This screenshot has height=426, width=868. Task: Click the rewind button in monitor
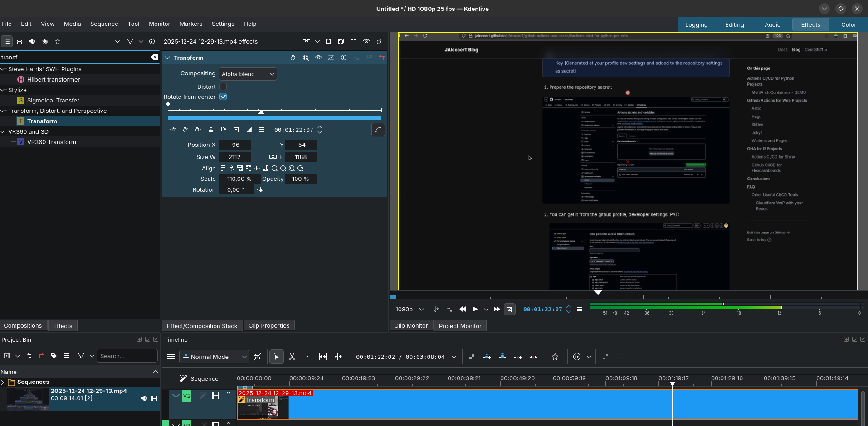point(463,309)
